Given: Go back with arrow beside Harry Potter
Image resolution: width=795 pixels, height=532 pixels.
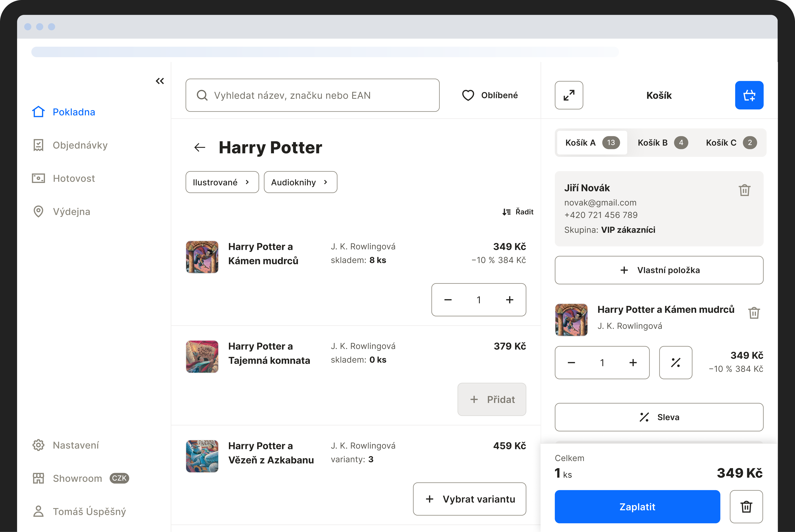Looking at the screenshot, I should coord(200,148).
